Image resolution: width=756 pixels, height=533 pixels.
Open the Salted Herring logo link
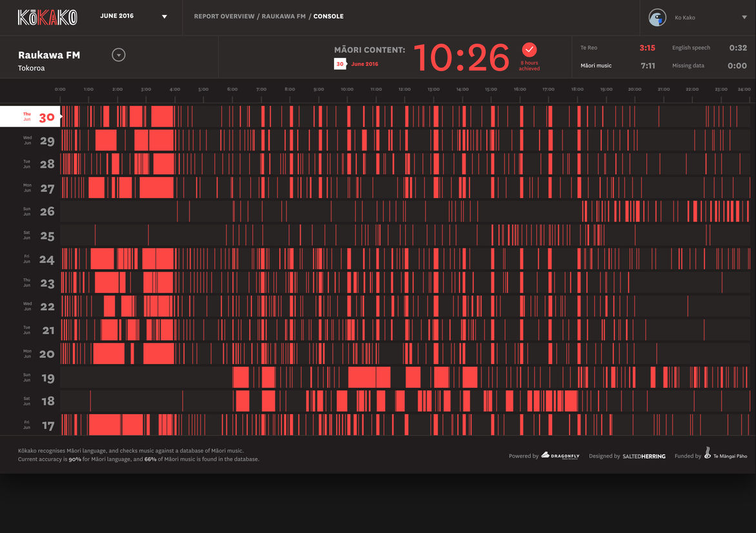[644, 456]
